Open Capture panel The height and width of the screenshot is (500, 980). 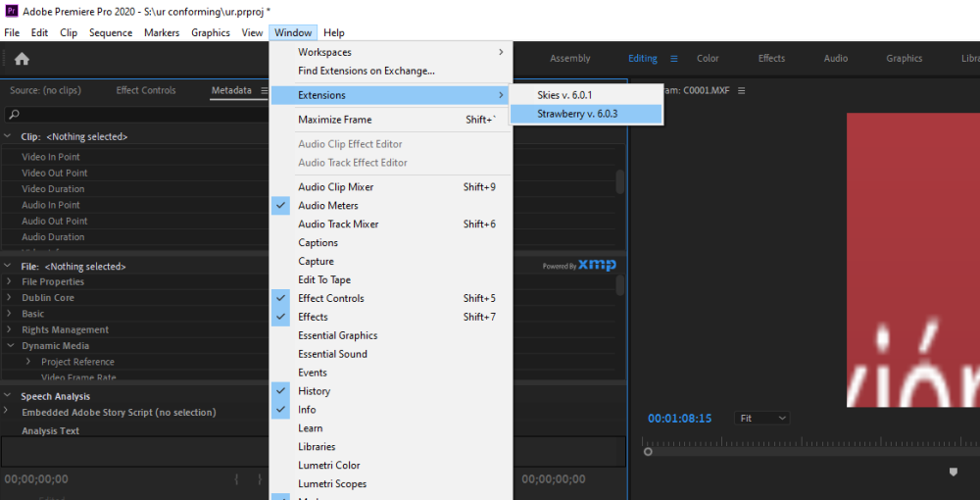(x=391, y=261)
